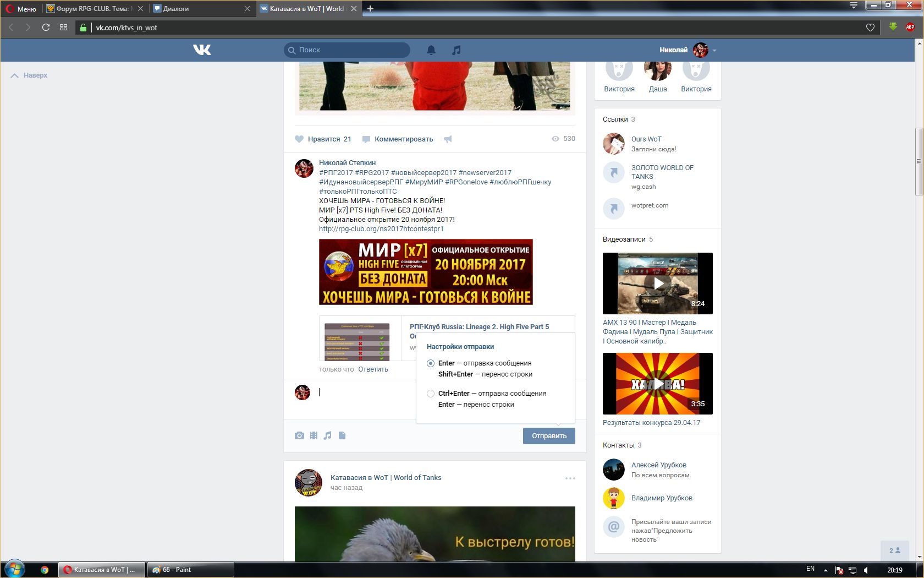Expand the Николай account dropdown arrow

click(714, 51)
